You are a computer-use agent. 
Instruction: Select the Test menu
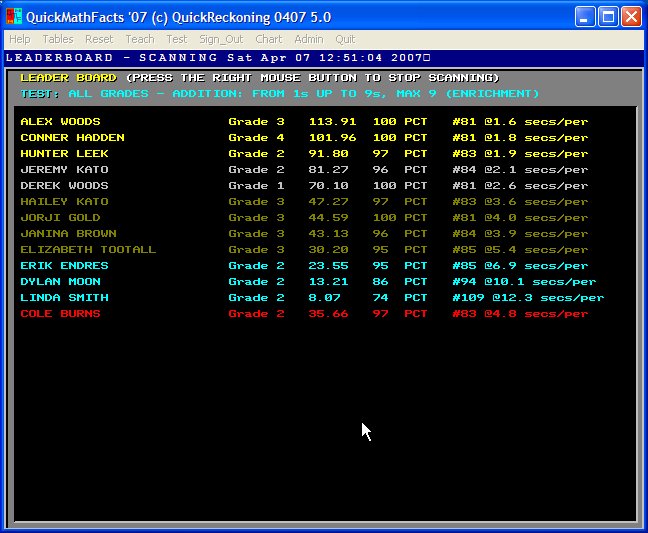177,39
